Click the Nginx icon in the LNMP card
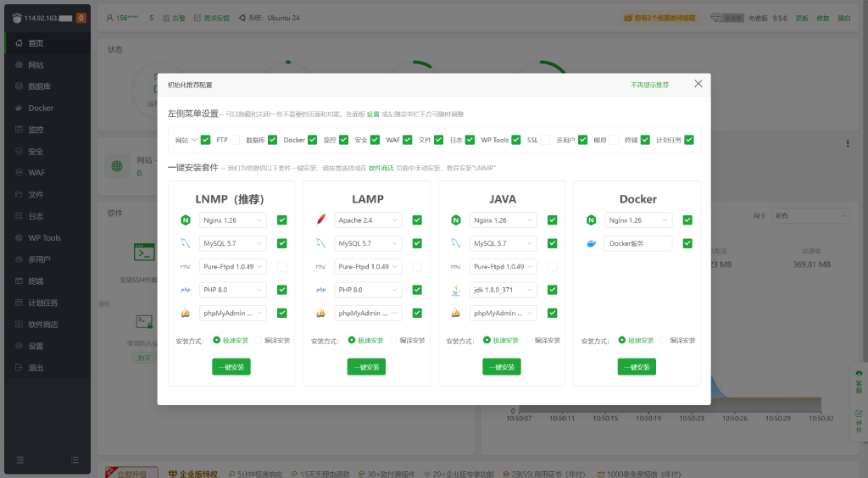868x478 pixels. pos(185,220)
